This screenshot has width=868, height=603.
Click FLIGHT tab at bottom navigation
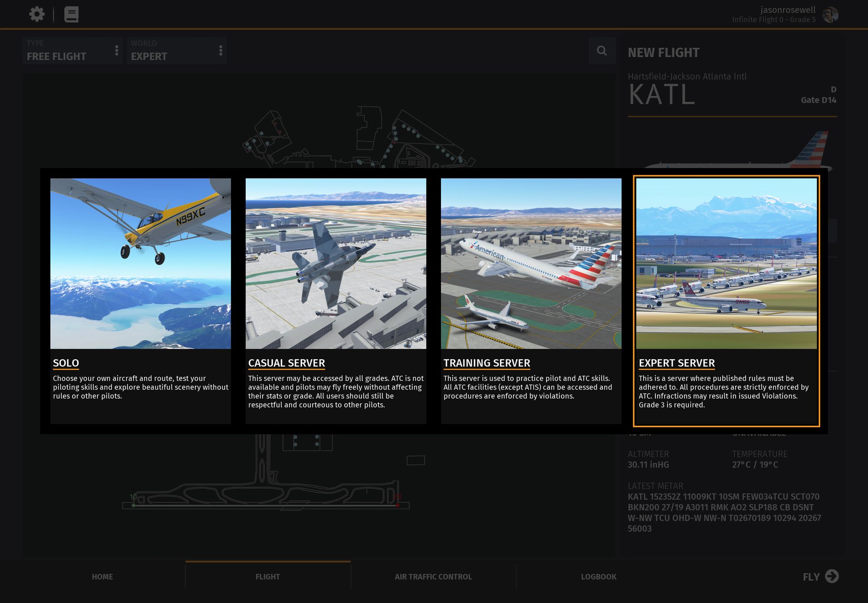[268, 576]
